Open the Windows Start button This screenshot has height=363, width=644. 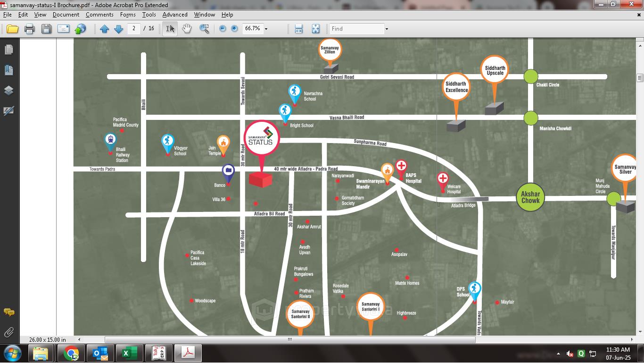tap(12, 353)
